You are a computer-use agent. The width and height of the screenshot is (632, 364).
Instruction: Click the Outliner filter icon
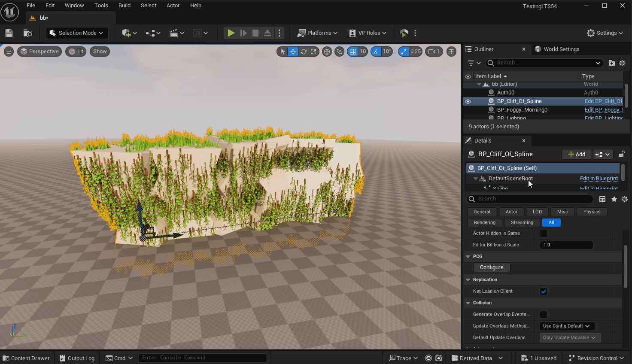coord(474,63)
